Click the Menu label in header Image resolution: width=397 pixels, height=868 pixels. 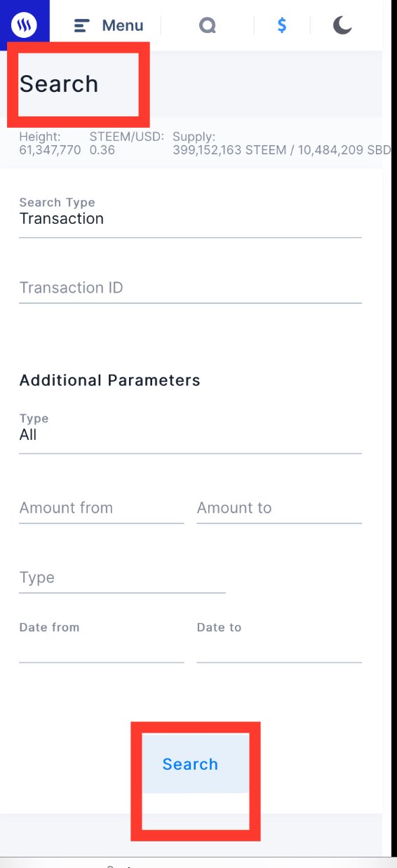[x=123, y=26]
